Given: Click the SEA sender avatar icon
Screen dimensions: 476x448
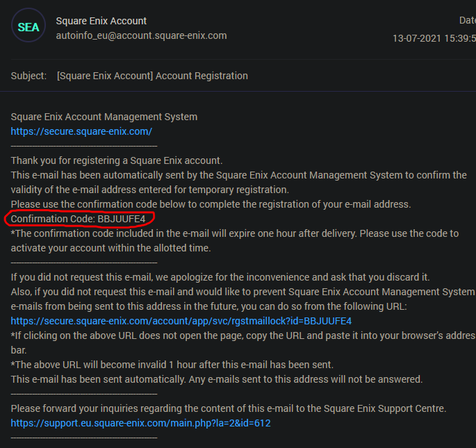Looking at the screenshot, I should coord(28,28).
